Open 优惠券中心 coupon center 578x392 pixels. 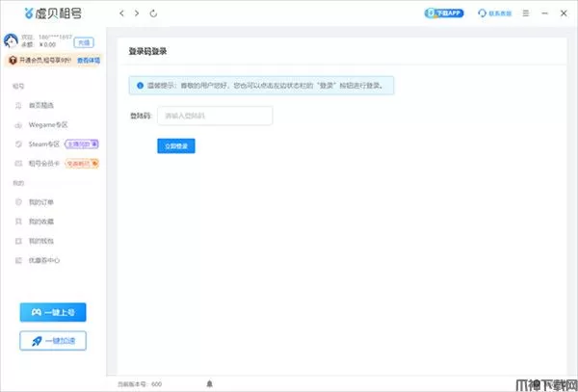(44, 260)
